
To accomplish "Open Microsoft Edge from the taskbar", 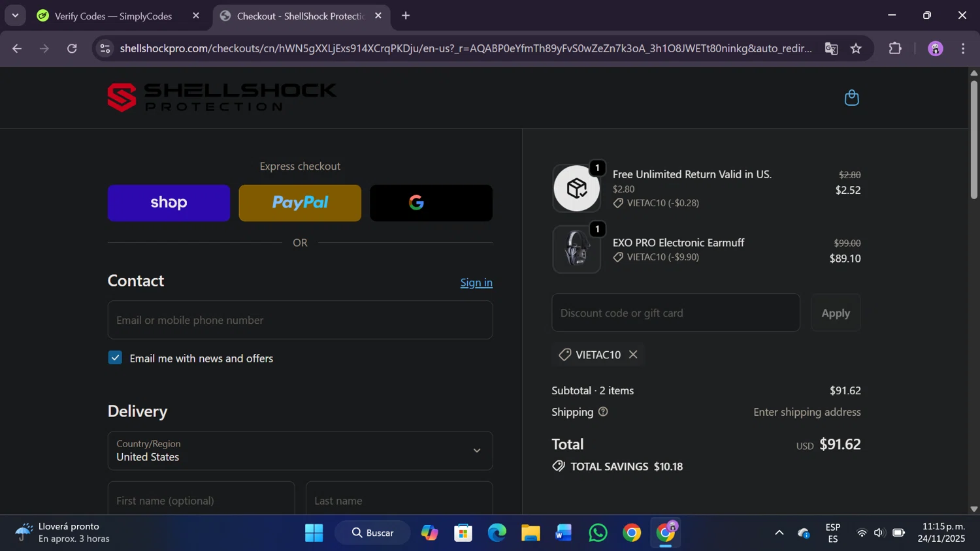I will [x=497, y=533].
